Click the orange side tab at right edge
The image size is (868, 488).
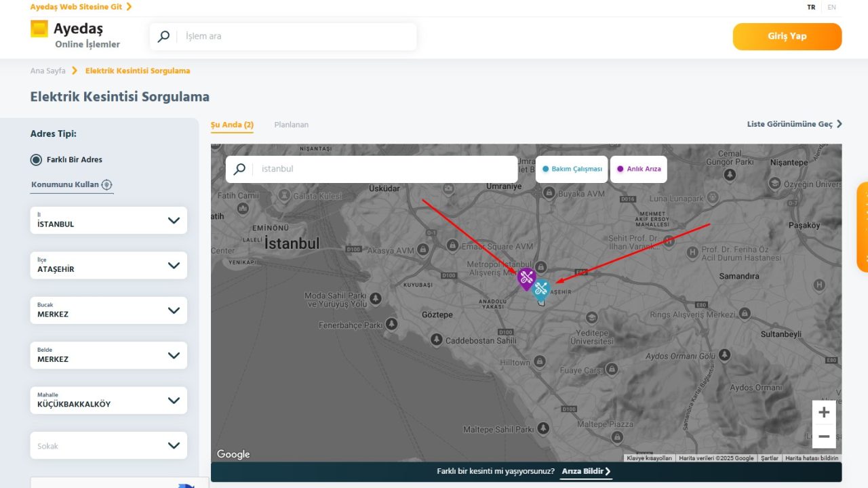pos(863,227)
